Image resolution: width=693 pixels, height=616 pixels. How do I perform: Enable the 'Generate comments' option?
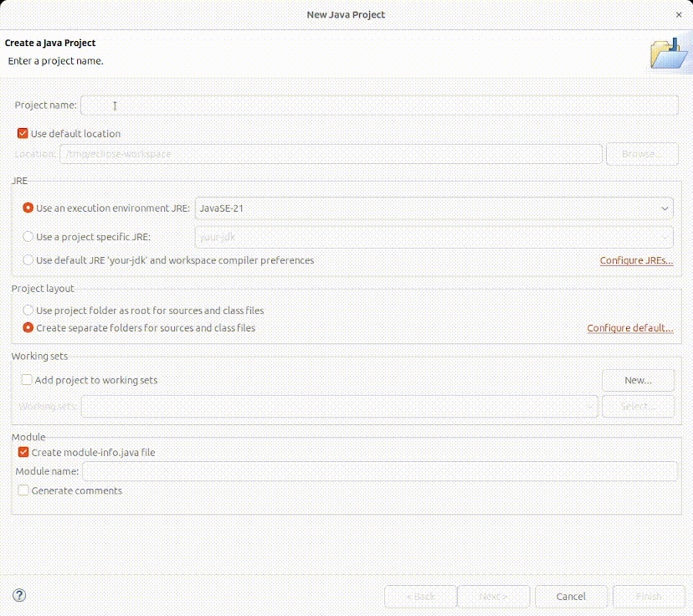click(x=23, y=490)
